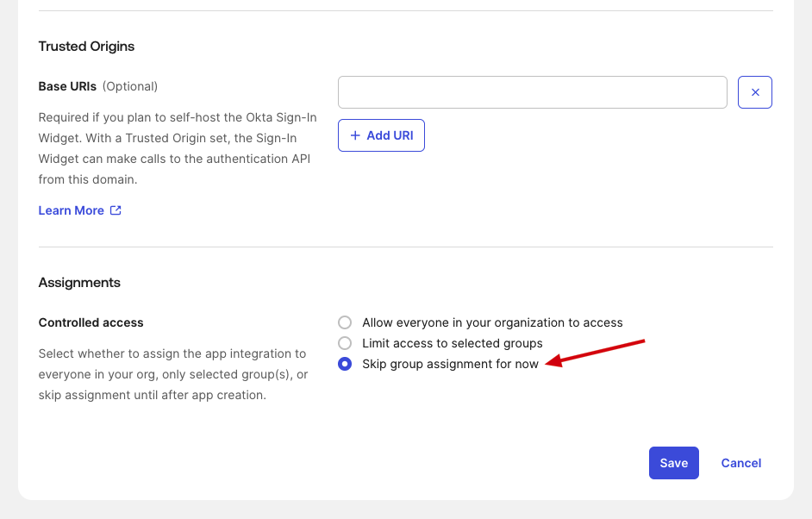Click the 'Limit access to selected groups' label
The width and height of the screenshot is (812, 519).
click(x=452, y=343)
